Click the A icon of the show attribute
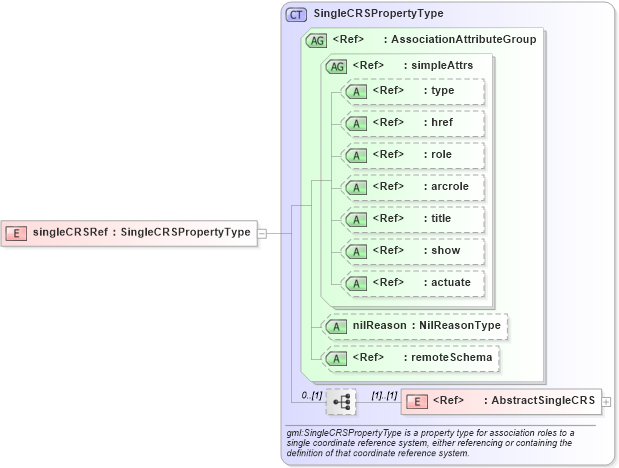 356,252
